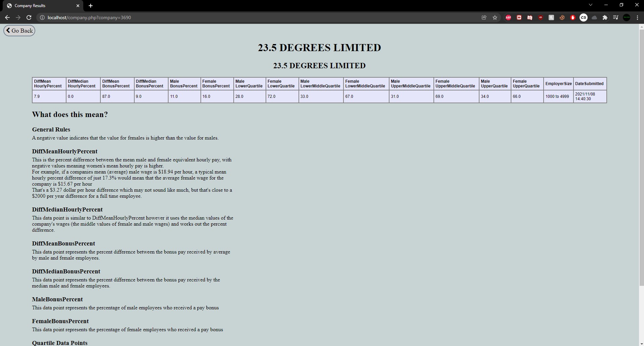The image size is (644, 346).
Task: Open the Chrome profile avatar
Action: [x=627, y=17]
